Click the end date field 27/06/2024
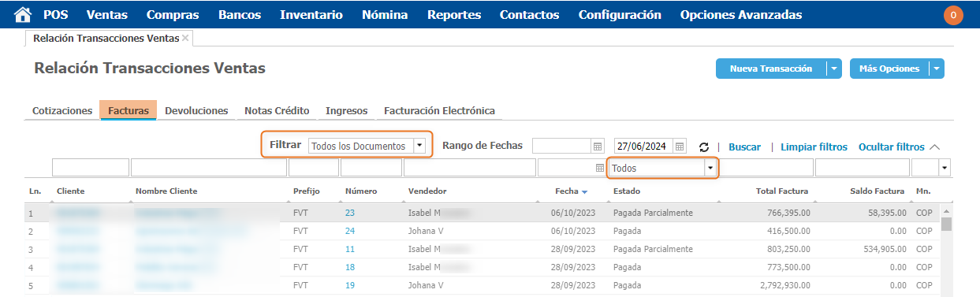The width and height of the screenshot is (980, 297). 644,147
